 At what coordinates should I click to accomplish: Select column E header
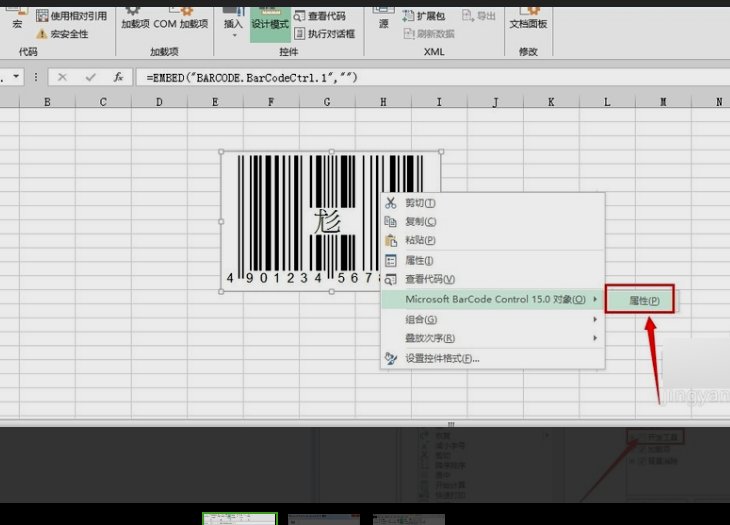point(215,101)
